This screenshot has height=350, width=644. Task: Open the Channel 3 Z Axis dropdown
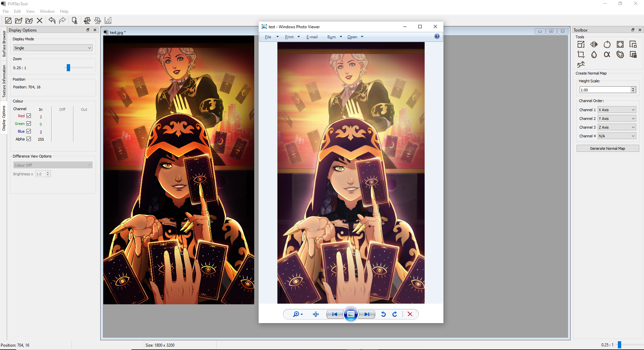[x=617, y=127]
